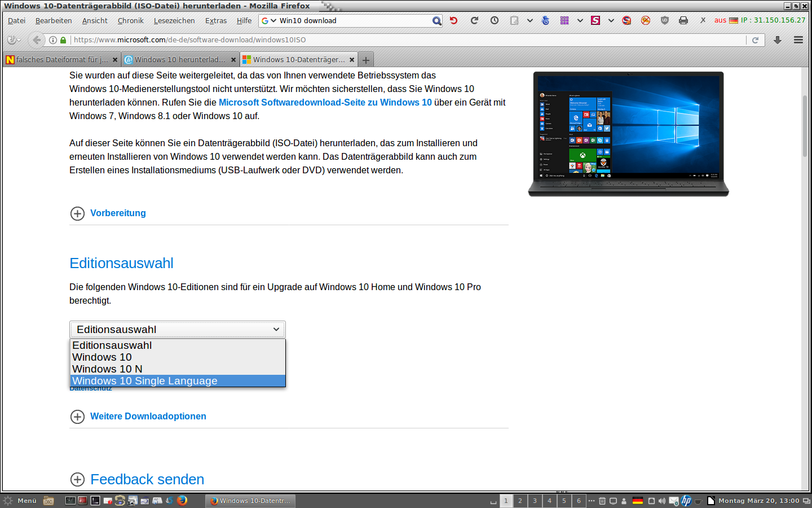Open the Extras menu
The height and width of the screenshot is (508, 812).
point(216,21)
